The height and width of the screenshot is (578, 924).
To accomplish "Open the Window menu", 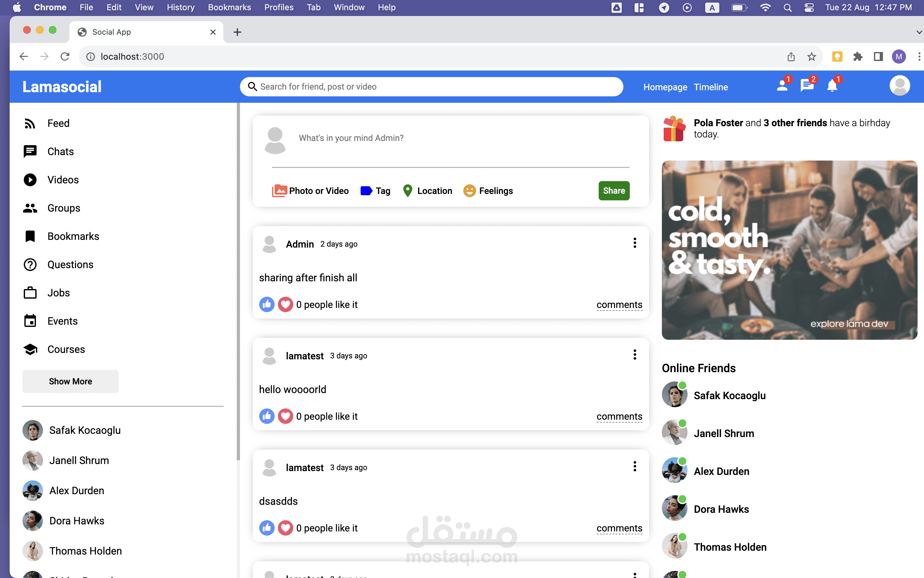I will 349,7.
